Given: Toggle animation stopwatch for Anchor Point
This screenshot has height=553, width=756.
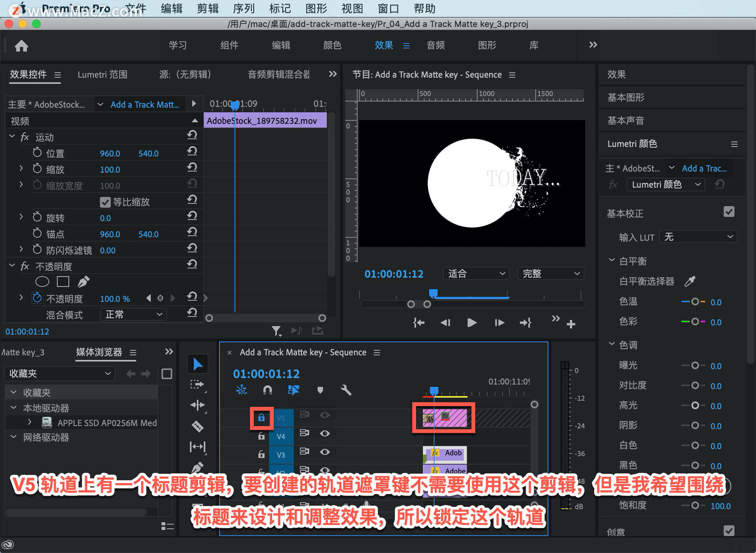Looking at the screenshot, I should click(x=37, y=233).
